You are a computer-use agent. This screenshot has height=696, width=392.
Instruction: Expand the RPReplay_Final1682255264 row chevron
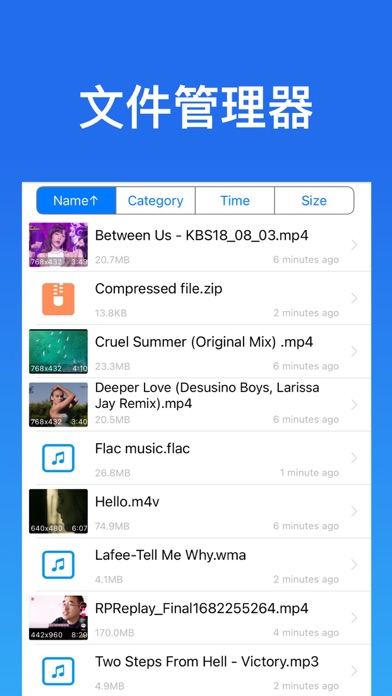(354, 617)
